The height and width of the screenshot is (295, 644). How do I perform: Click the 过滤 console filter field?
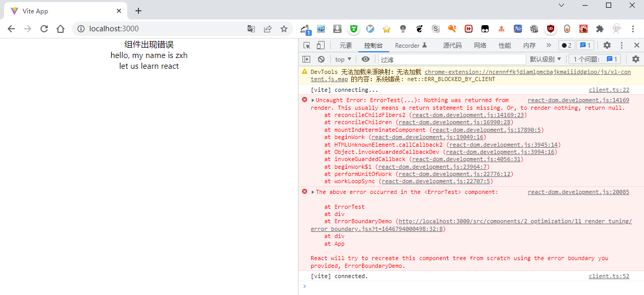[451, 60]
